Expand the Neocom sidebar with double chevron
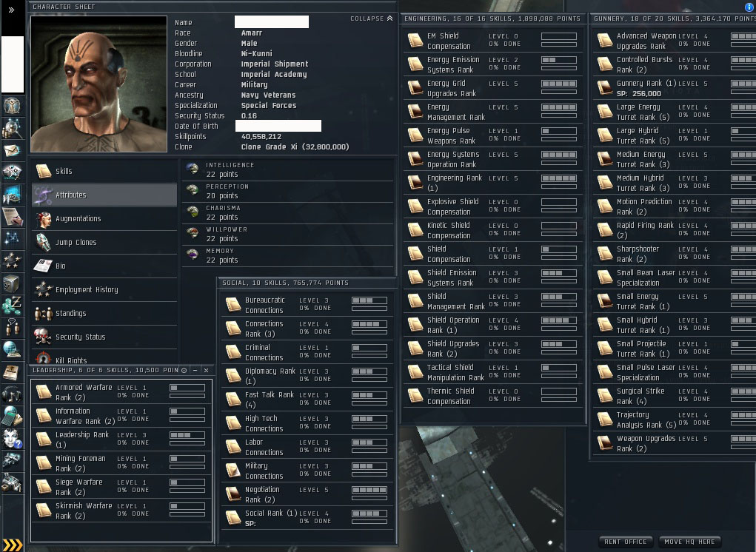 11,10
